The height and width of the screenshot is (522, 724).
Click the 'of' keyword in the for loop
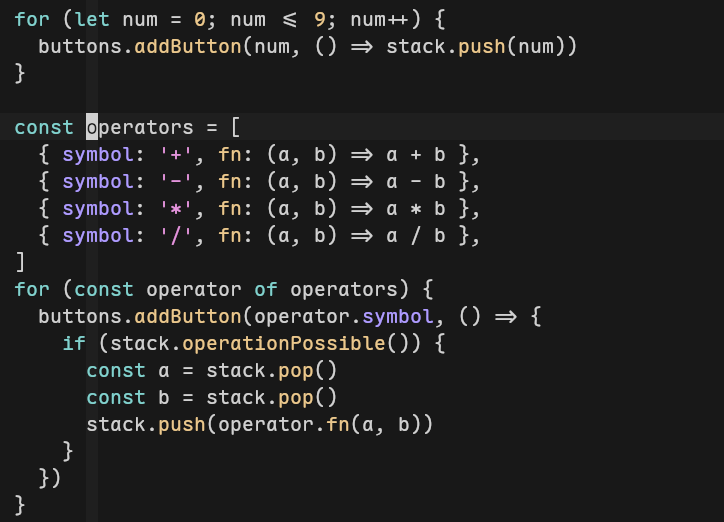266,289
